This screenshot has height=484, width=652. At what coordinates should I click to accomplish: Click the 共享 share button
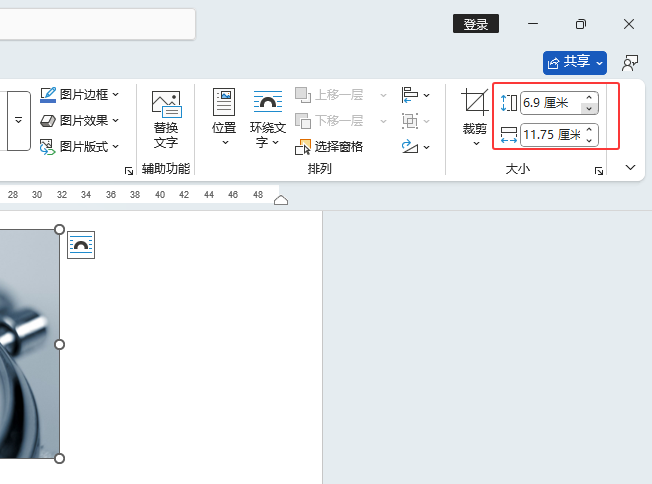click(575, 63)
